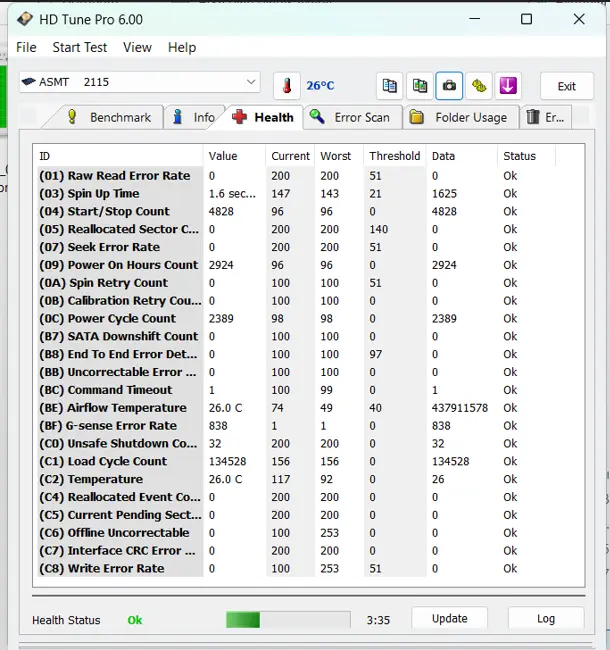Click the thermometer temperature icon
The height and width of the screenshot is (650, 610).
(287, 86)
